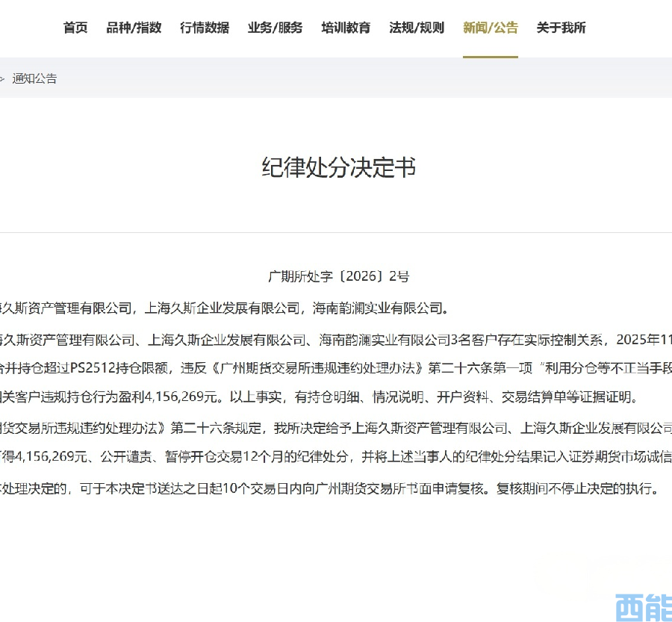Select the highlighted 新闻/公告 tab
Viewport: 672px width, 622px height.
(x=491, y=28)
